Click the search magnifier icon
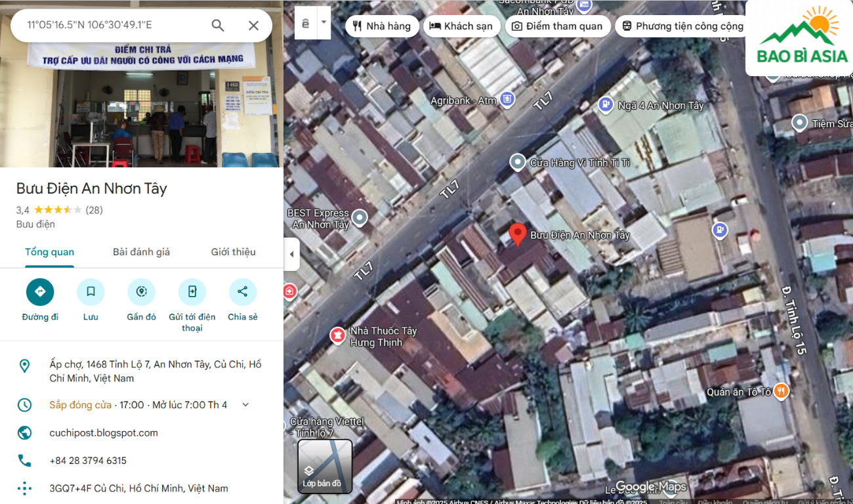The image size is (853, 504). point(218,26)
